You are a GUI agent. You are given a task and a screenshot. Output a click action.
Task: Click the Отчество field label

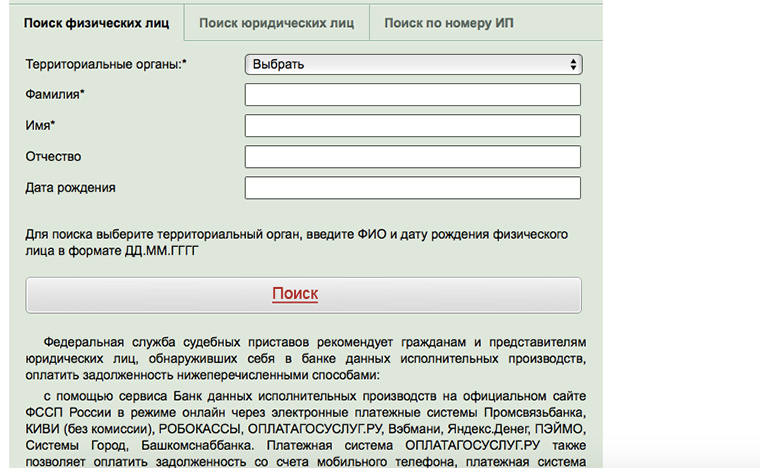tap(53, 157)
